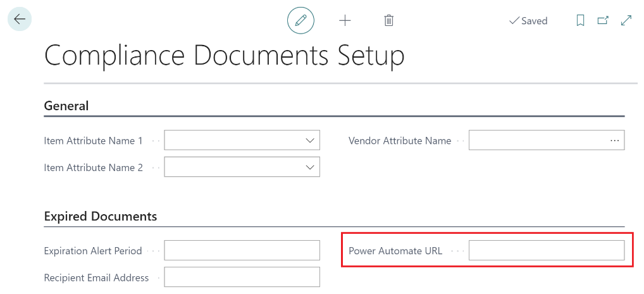Collapse the General section header
The width and height of the screenshot is (644, 294).
(66, 106)
